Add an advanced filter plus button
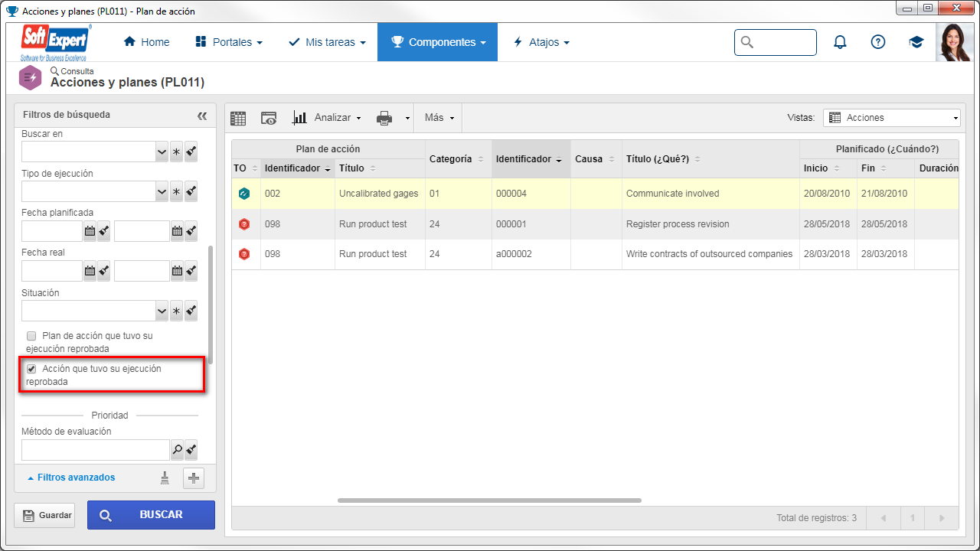This screenshot has height=551, width=980. coord(194,478)
